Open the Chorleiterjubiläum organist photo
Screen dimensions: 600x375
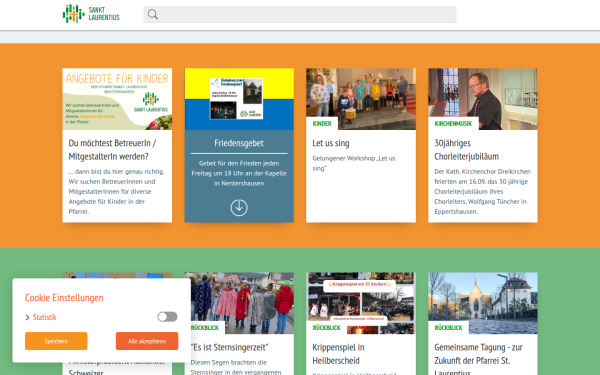coord(483,99)
